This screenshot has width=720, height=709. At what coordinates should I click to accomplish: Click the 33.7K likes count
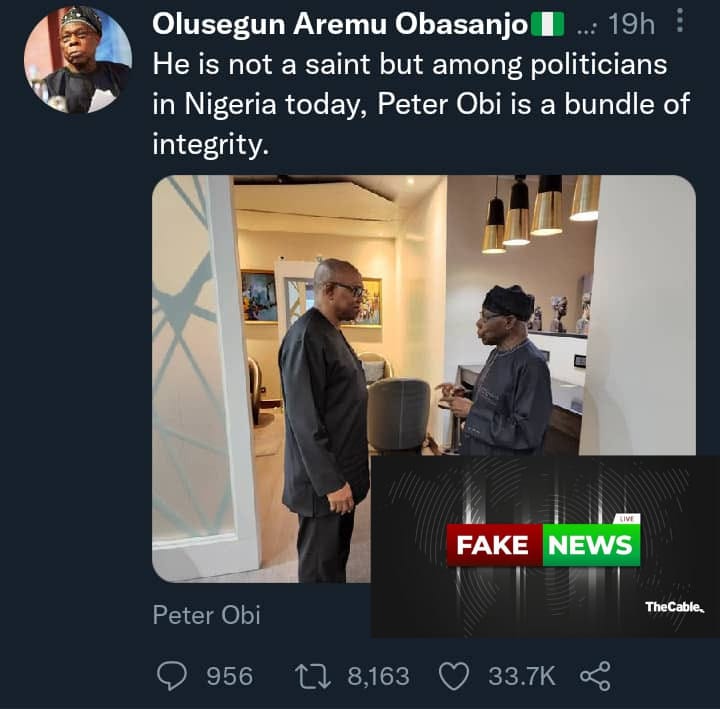click(522, 676)
